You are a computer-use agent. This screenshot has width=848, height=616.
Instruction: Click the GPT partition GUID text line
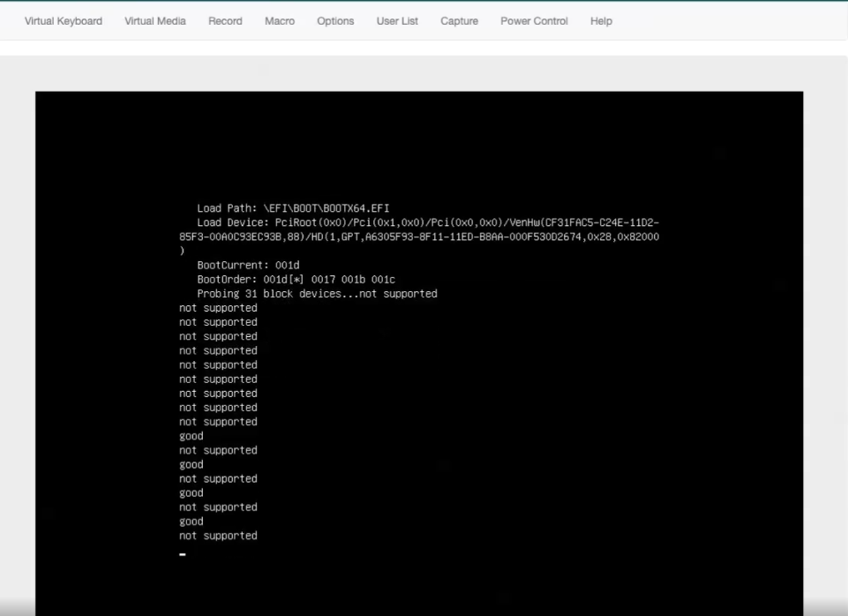pyautogui.click(x=419, y=237)
